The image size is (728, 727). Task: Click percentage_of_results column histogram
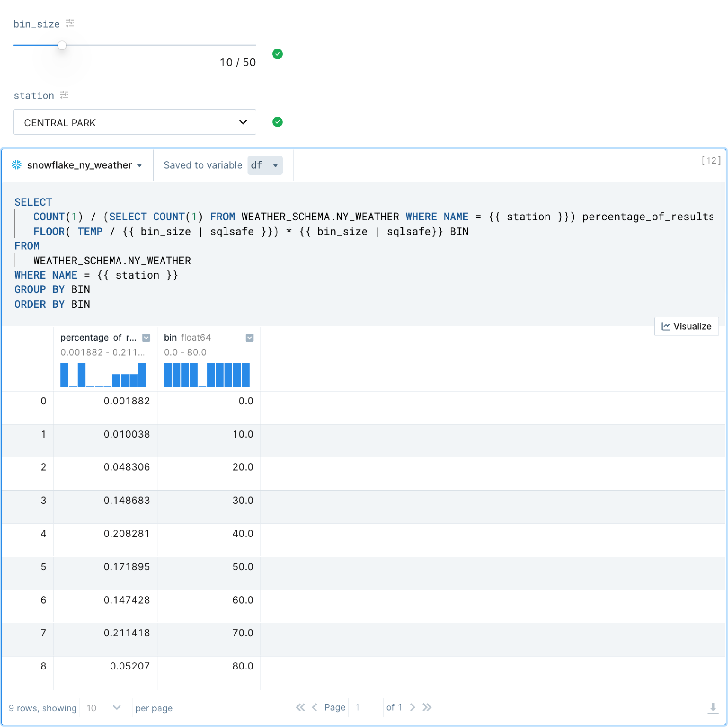point(103,375)
